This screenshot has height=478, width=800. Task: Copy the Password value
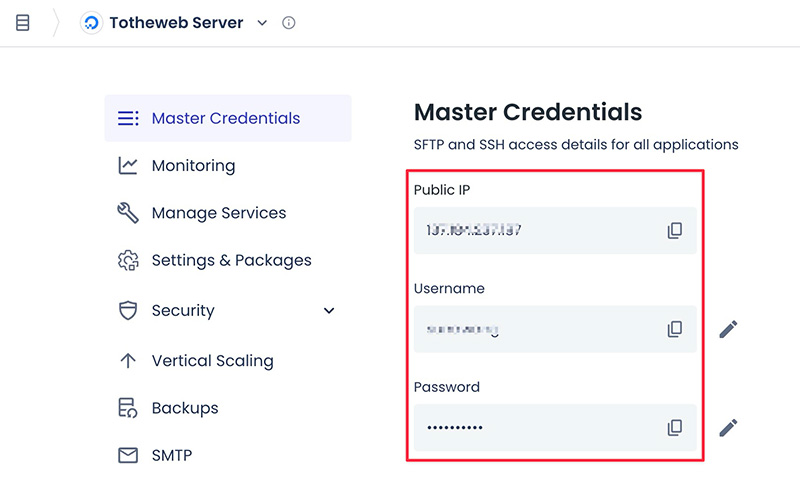(x=675, y=428)
